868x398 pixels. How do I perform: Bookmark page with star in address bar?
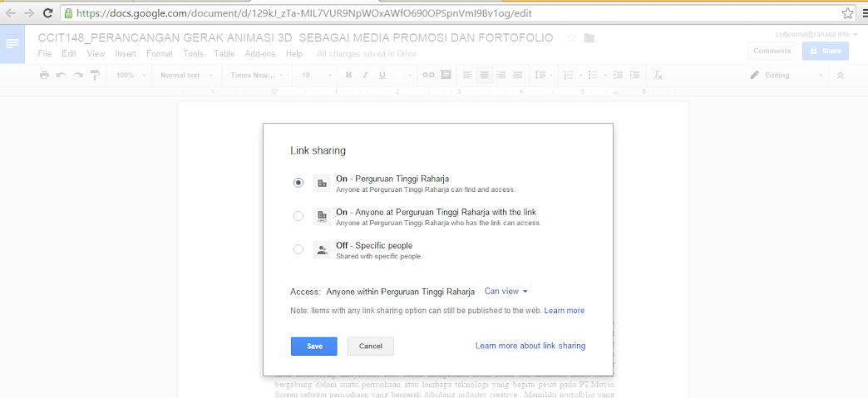click(847, 13)
